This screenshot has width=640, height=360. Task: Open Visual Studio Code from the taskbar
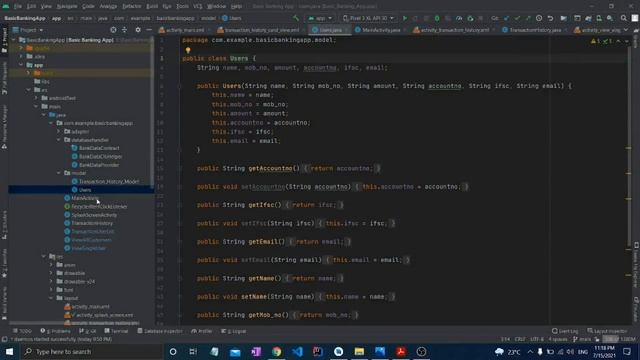298,351
